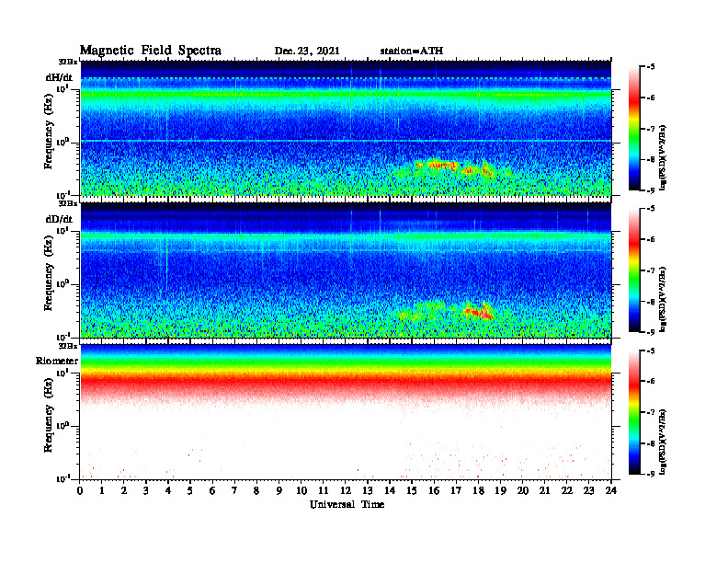Image resolution: width=728 pixels, height=563 pixels.
Task: Click the -7 tick on the dD/dt colorbar
Action: tap(651, 270)
